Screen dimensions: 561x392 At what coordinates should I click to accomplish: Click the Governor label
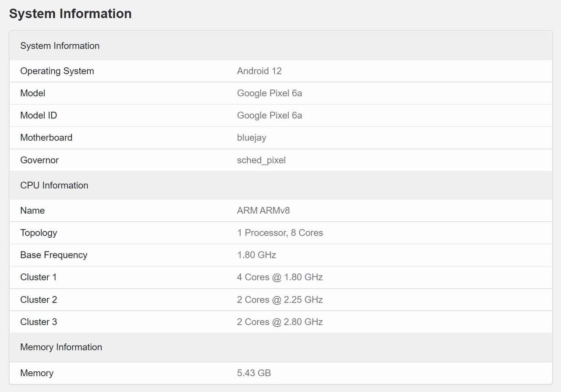coord(39,160)
